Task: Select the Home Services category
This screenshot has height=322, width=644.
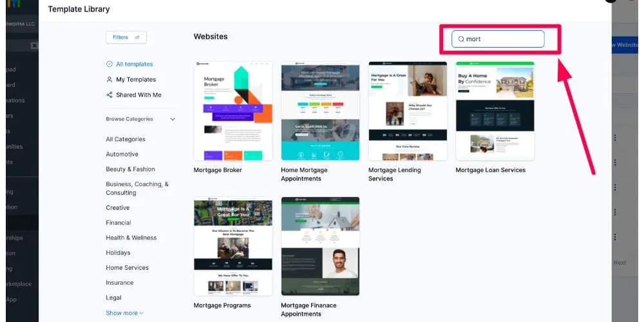Action: [128, 268]
